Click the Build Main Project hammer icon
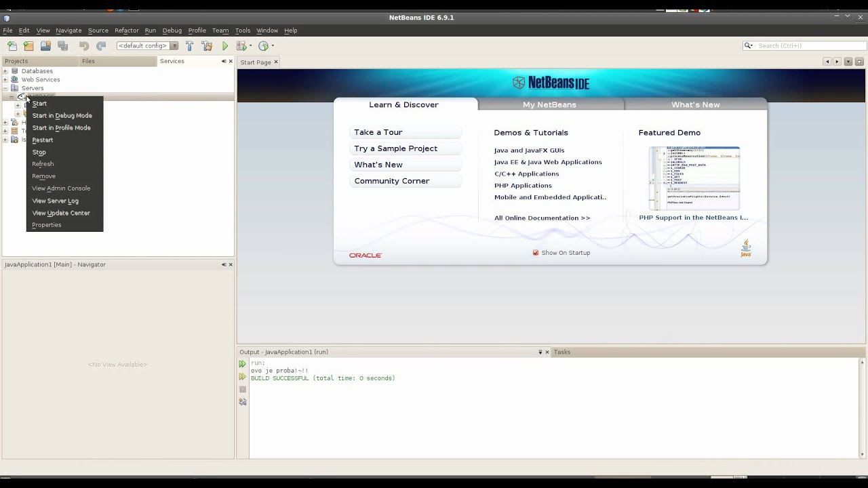The image size is (868, 488). pyautogui.click(x=190, y=46)
